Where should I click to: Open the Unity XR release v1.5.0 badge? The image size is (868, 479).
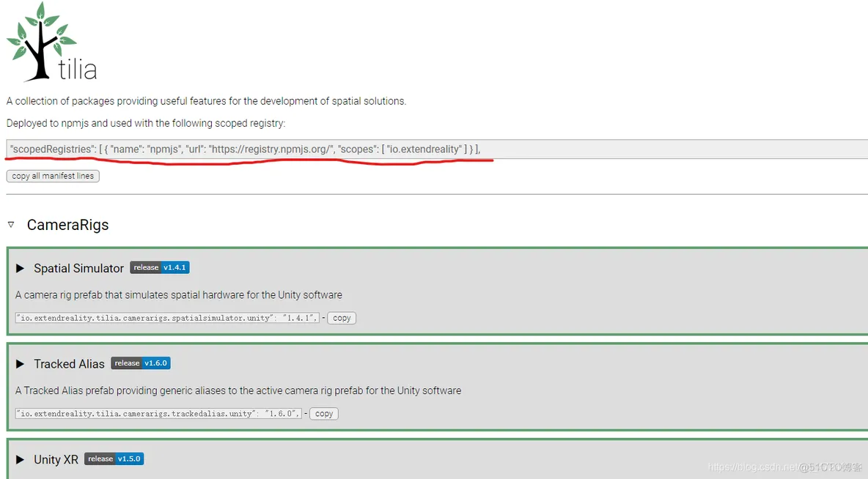[x=114, y=459]
